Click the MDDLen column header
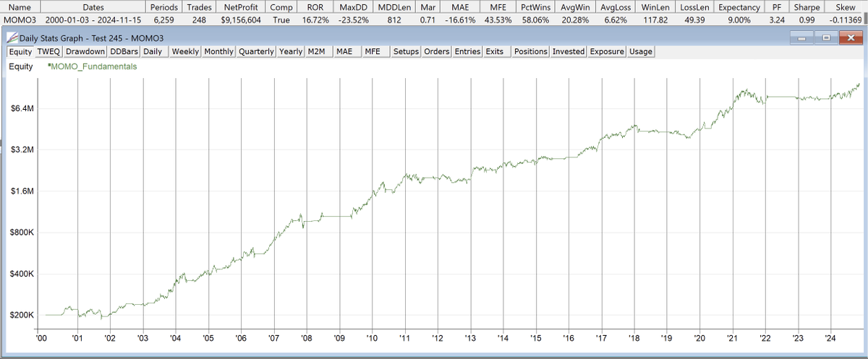868x359 pixels. coord(393,7)
